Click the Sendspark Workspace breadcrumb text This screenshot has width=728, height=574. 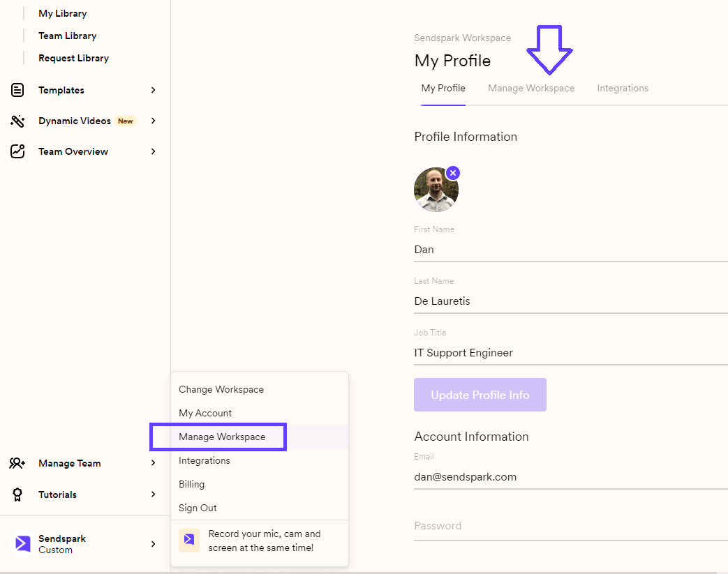coord(463,38)
